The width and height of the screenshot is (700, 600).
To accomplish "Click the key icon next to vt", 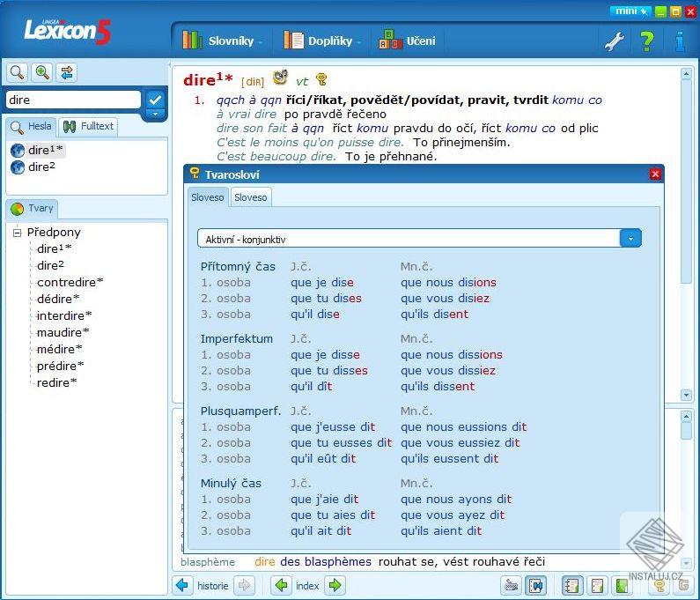I will [321, 79].
